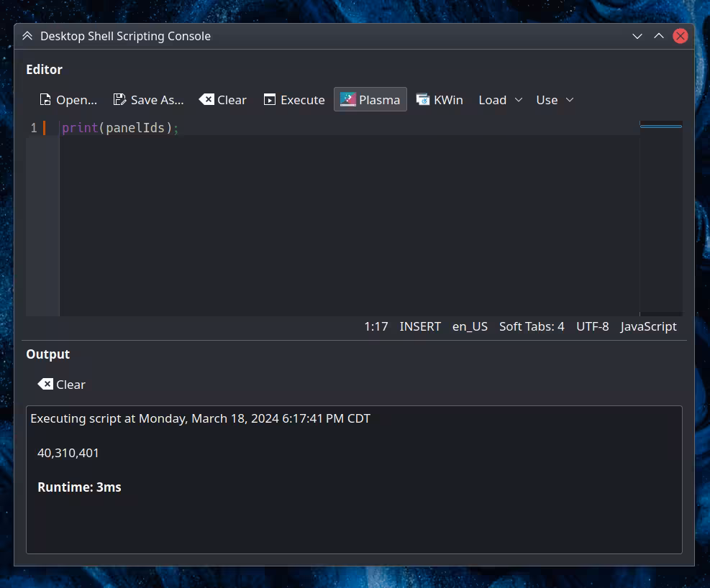Click the editor minimap scrollbar on the right
710x588 pixels.
point(660,216)
